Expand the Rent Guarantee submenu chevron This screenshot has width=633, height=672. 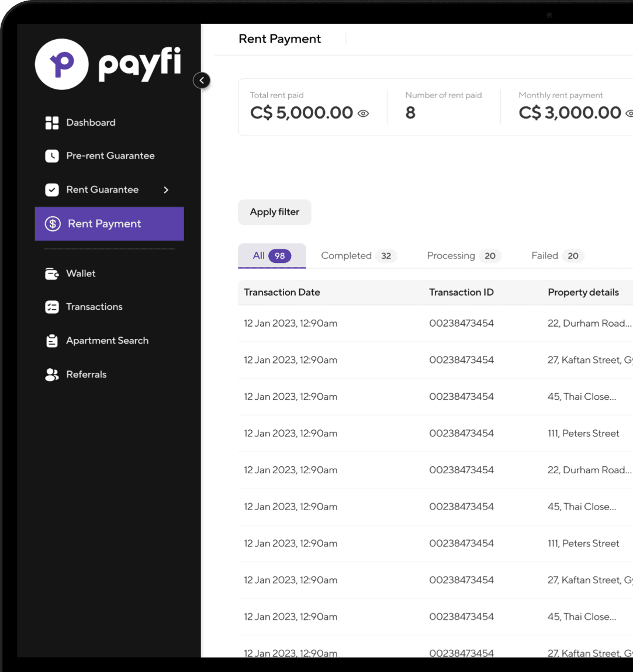[166, 189]
